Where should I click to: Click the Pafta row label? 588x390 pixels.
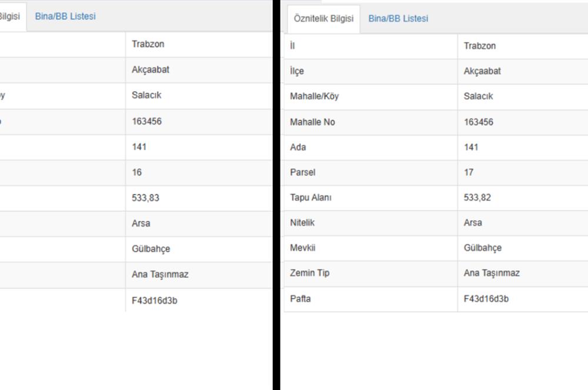[x=300, y=299]
